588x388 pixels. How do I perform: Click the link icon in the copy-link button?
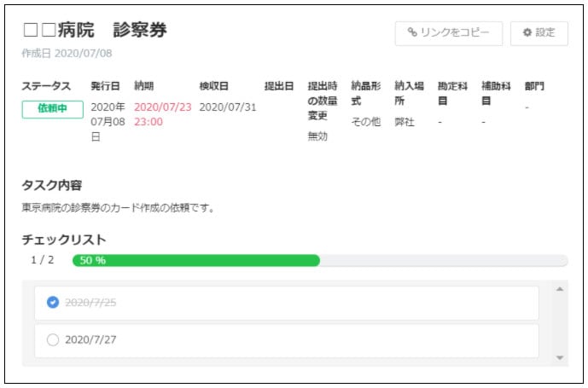pyautogui.click(x=412, y=33)
